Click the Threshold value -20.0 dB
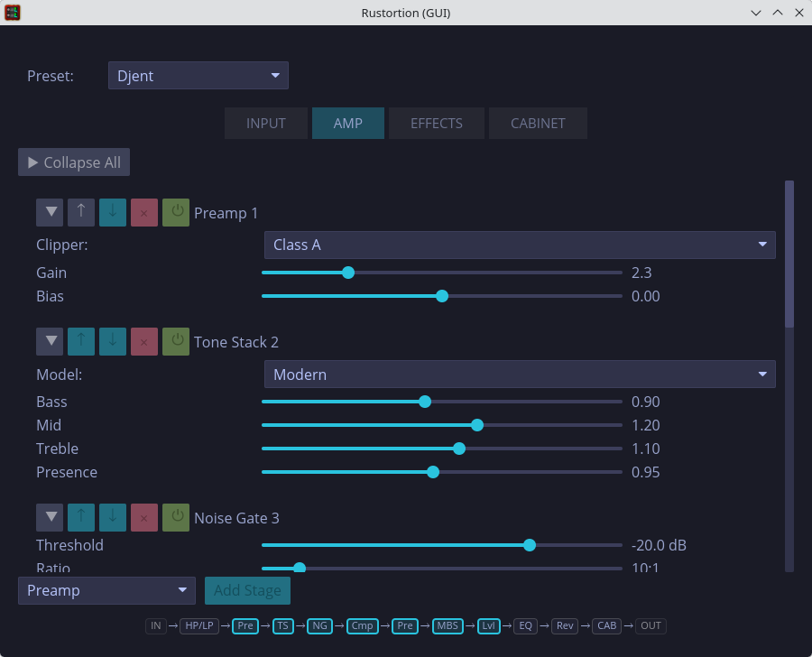This screenshot has height=657, width=812. coord(659,545)
